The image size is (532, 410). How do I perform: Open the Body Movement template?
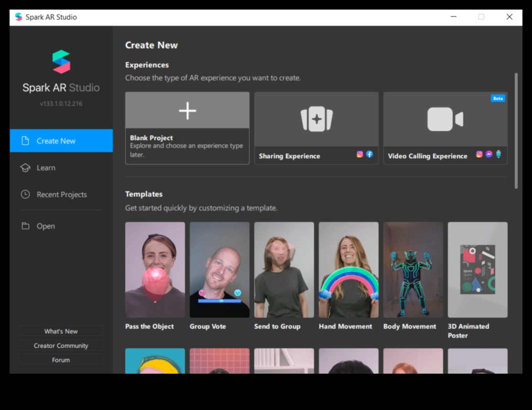pyautogui.click(x=413, y=270)
